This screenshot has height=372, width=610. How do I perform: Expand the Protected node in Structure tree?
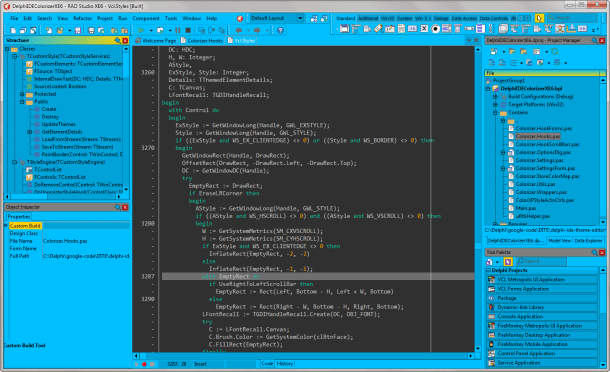click(x=22, y=94)
